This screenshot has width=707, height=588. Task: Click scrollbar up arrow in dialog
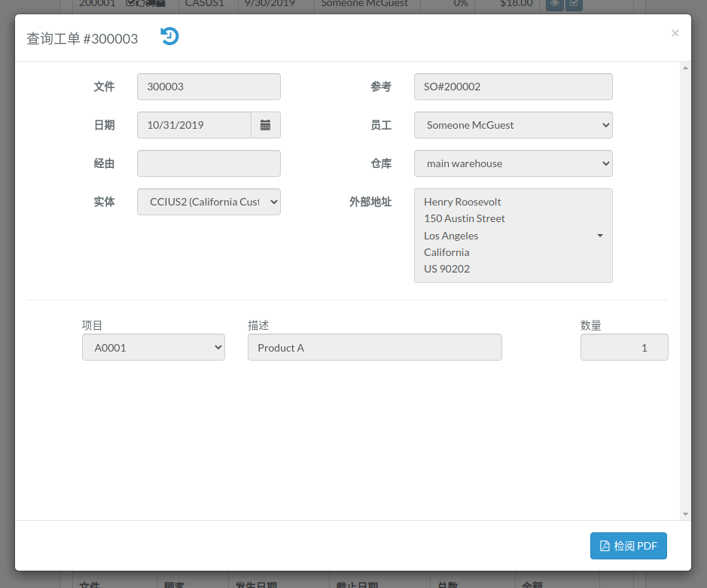pos(685,68)
